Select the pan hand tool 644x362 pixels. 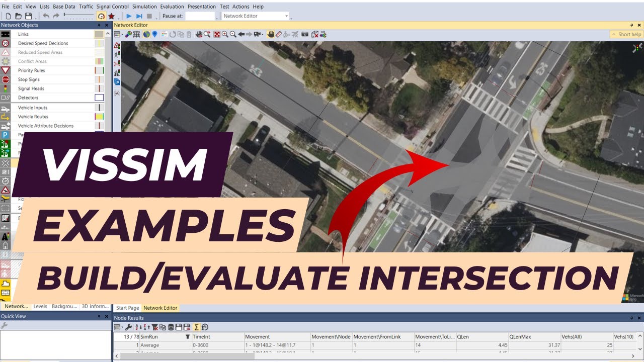271,34
